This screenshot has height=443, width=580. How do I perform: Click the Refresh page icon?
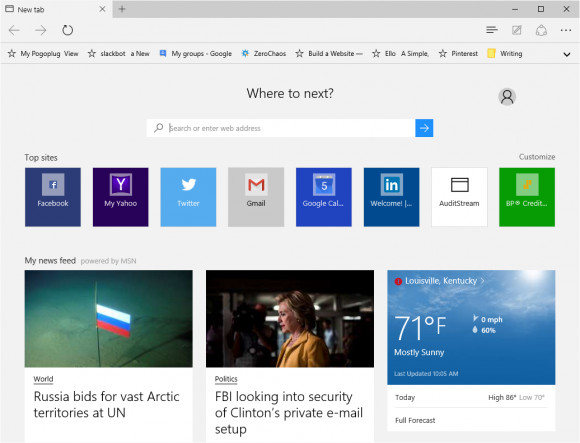coord(67,30)
